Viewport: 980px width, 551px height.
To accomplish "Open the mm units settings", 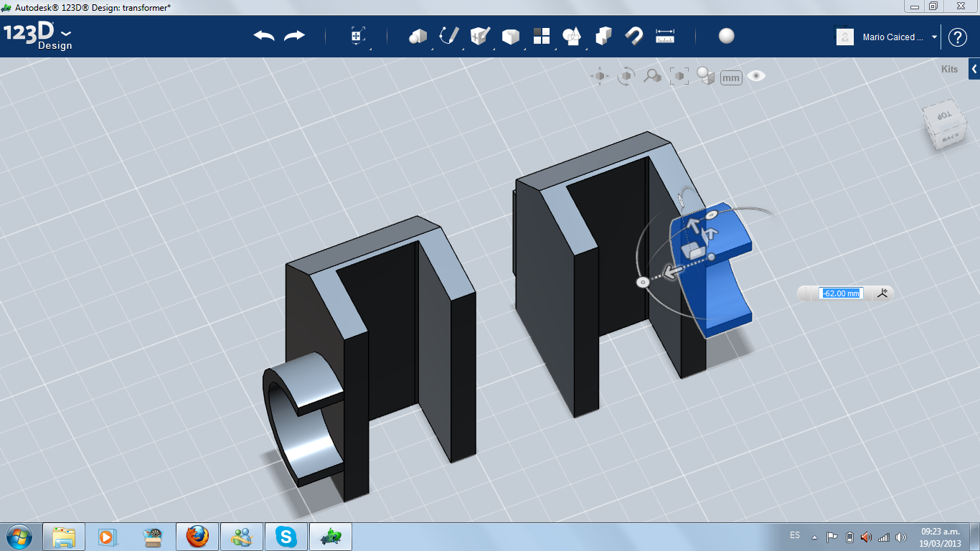I will 731,77.
